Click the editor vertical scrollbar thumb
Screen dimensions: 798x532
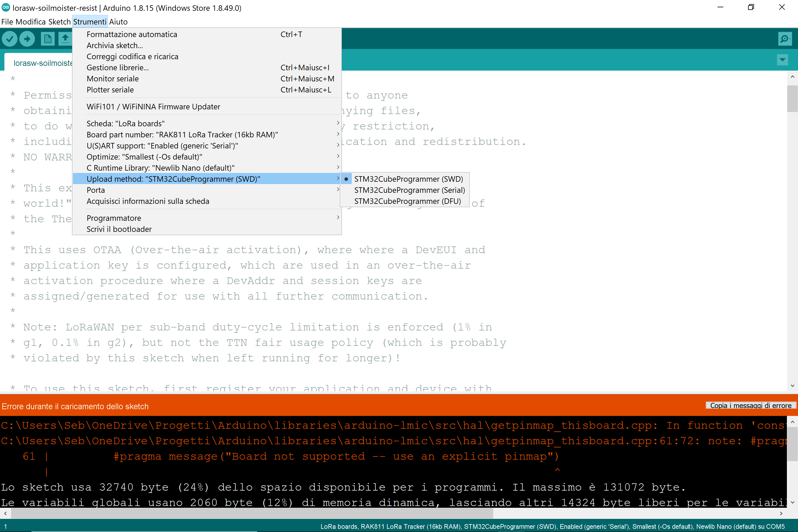[792, 98]
